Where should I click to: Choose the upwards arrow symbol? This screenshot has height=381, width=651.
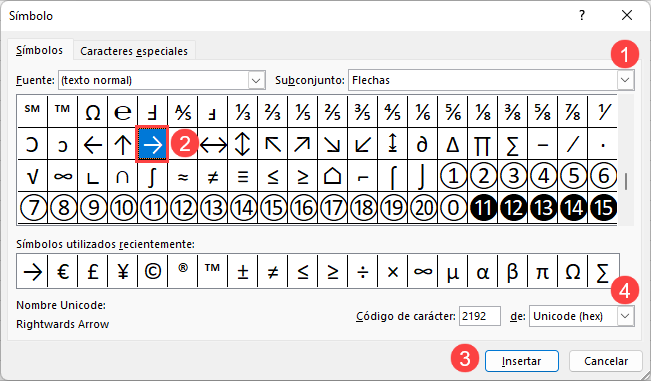[122, 144]
